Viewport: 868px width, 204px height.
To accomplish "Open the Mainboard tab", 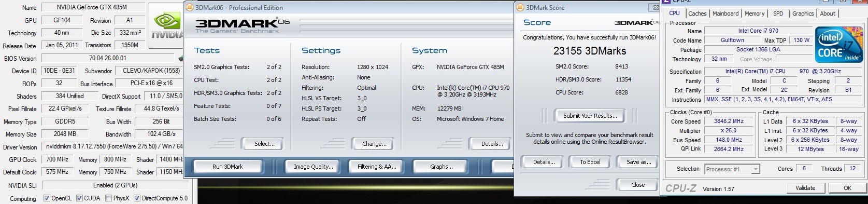I will (725, 13).
